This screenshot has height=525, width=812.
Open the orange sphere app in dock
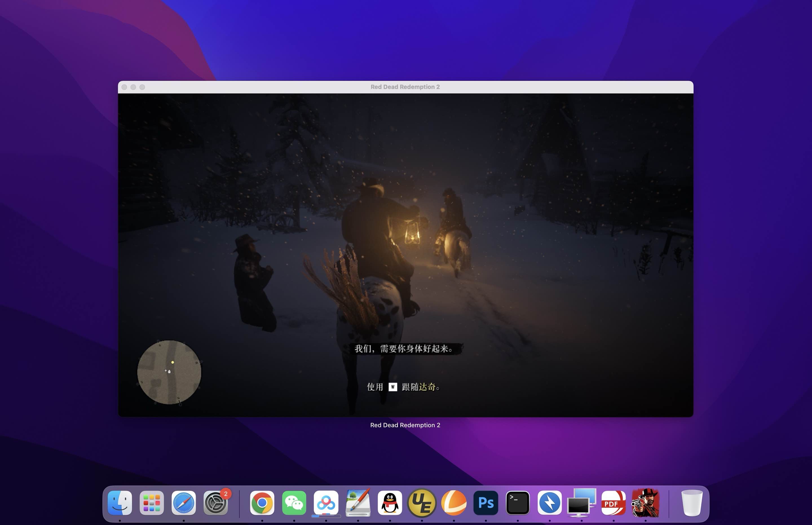point(454,503)
